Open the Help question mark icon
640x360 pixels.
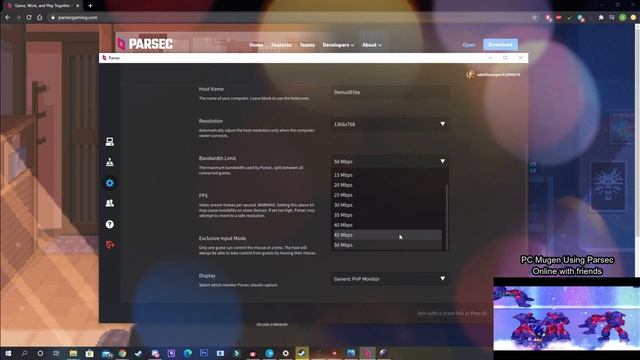109,224
